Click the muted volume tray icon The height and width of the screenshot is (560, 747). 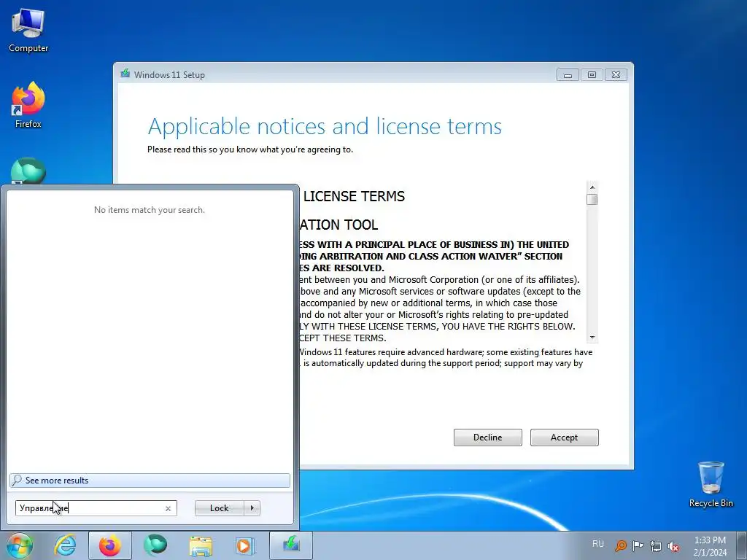(x=673, y=546)
